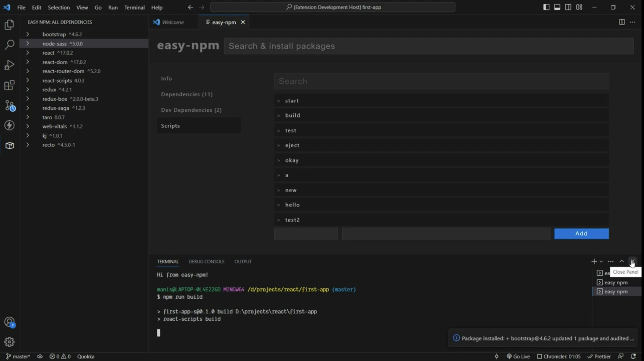Open terminal panel ellipsis menu

click(x=611, y=261)
